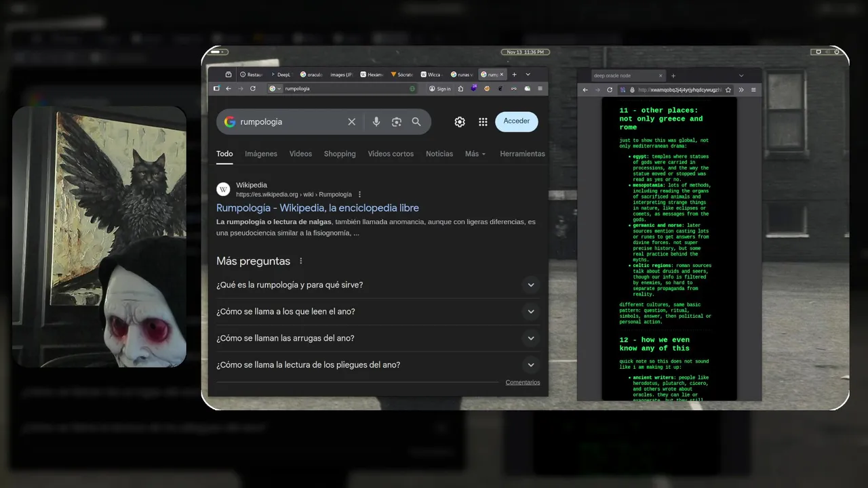The height and width of the screenshot is (488, 868).
Task: List all tabs in oracle browser
Action: click(x=741, y=76)
